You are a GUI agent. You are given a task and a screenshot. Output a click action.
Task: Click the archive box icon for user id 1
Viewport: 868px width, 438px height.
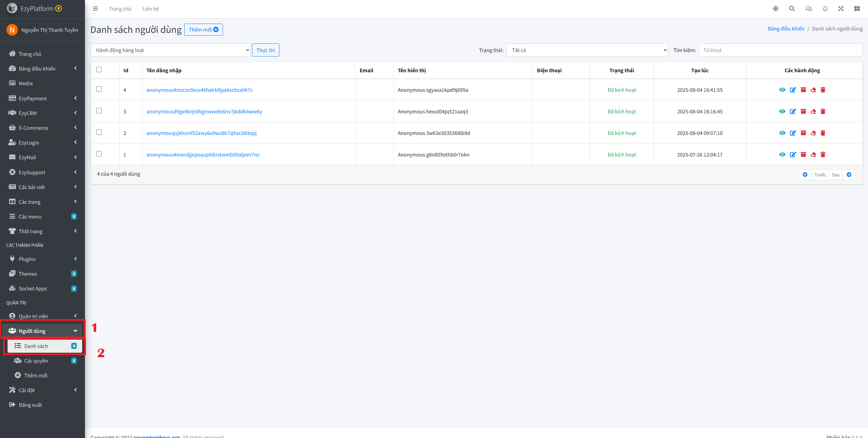(803, 155)
